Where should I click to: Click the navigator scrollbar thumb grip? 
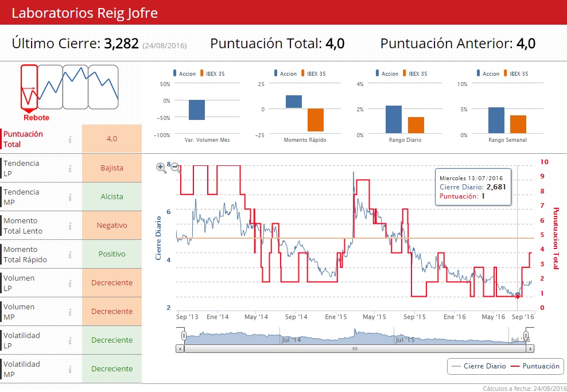click(355, 349)
